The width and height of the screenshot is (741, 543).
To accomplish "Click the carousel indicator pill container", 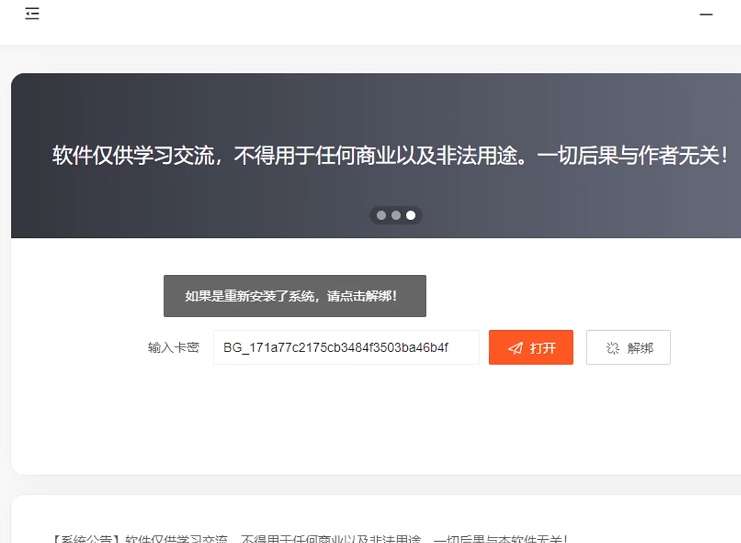I will [x=396, y=215].
